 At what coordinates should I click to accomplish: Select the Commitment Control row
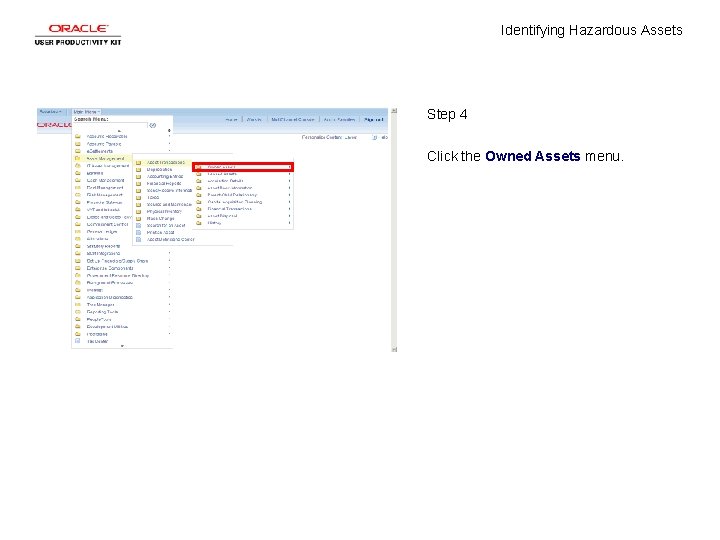tap(103, 225)
